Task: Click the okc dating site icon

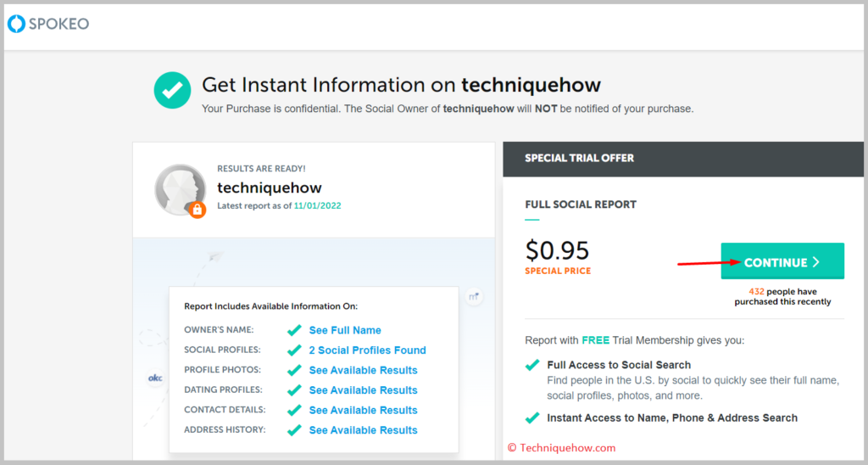Action: pyautogui.click(x=154, y=378)
